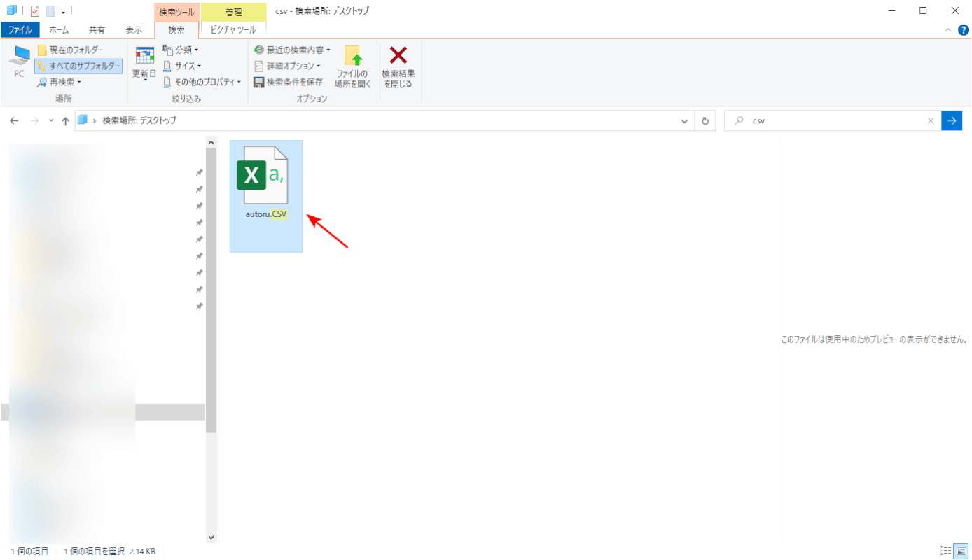
Task: Open recent locations dropdown chevron
Action: point(51,120)
